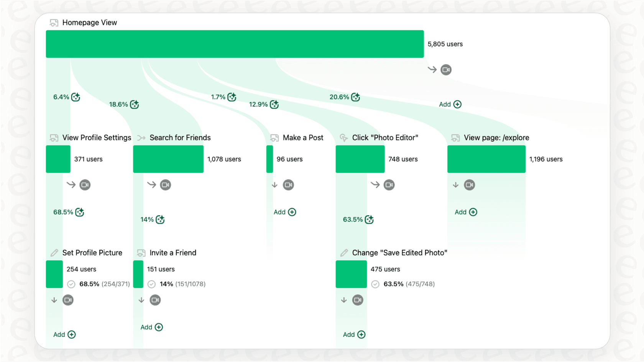The height and width of the screenshot is (362, 644).
Task: Select the Homepage View green funnel bar
Action: 235,44
